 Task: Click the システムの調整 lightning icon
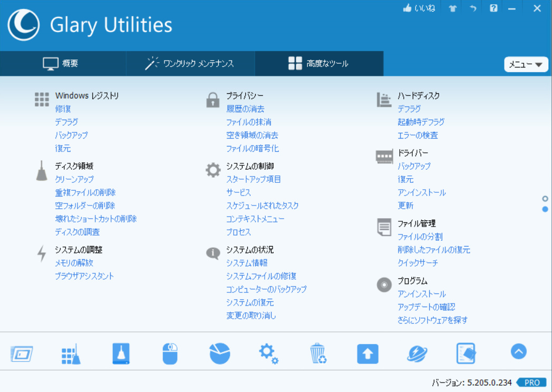[x=42, y=254]
